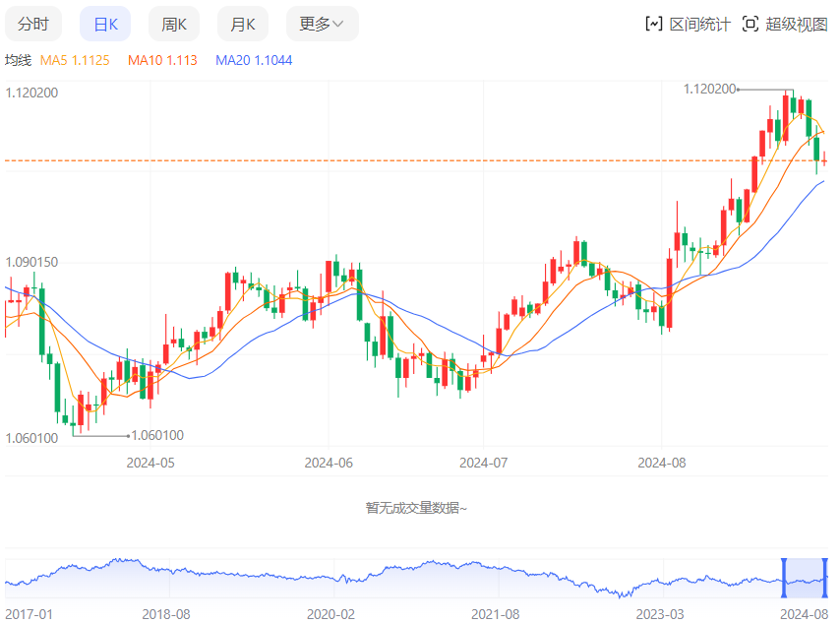Expand the 更多 dropdown menu
The image size is (840, 623).
322,25
